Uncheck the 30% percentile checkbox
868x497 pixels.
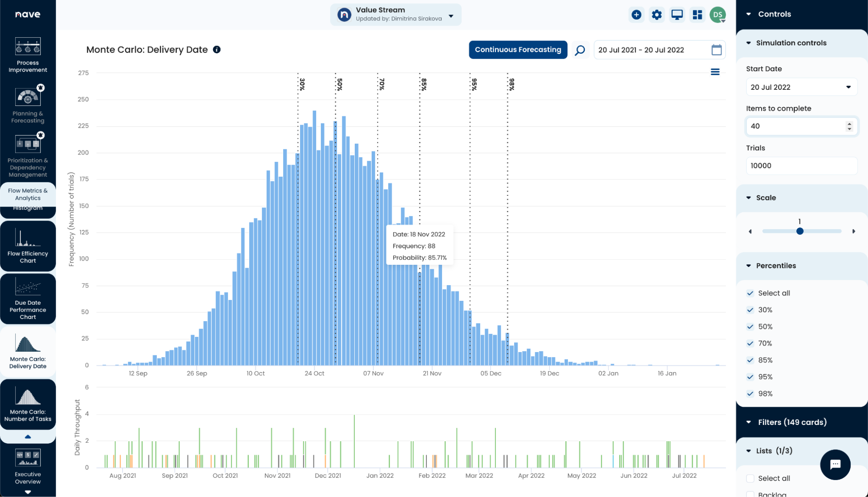750,310
